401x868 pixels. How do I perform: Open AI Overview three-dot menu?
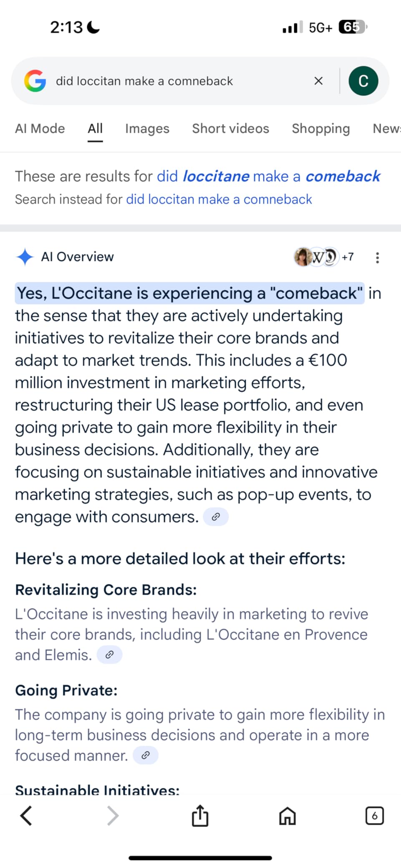[377, 258]
